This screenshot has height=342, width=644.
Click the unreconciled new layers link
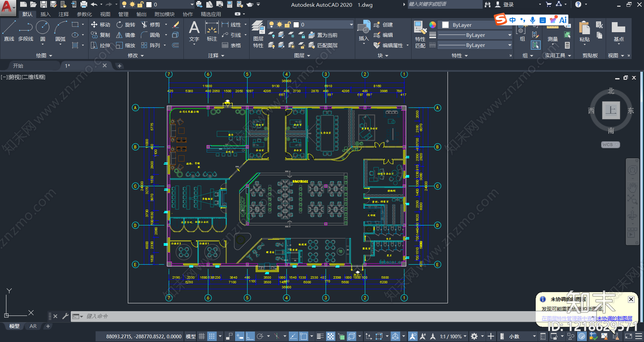coord(615,318)
